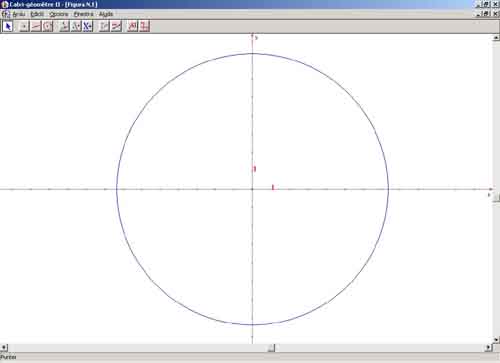Open the Perpendicular construction toolbox
Viewport: 500px width, 363px height.
(64, 26)
